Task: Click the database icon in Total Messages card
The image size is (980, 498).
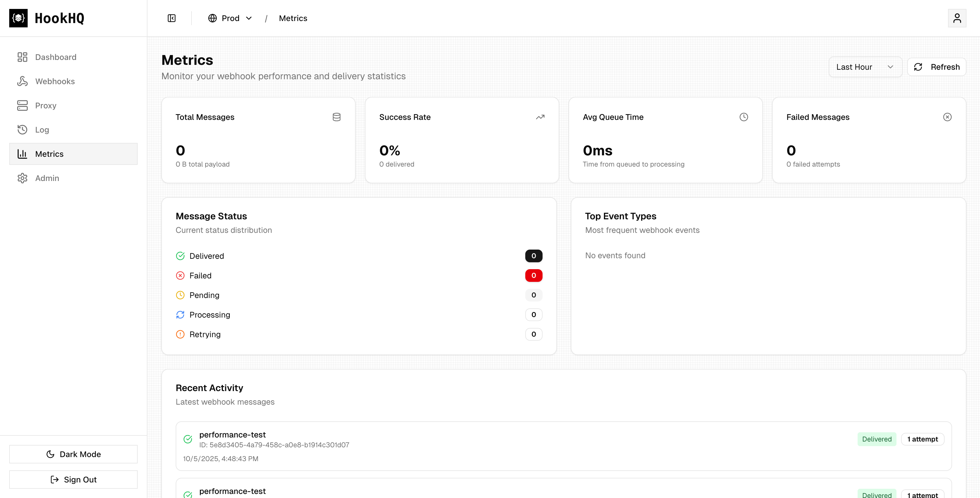Action: [336, 117]
